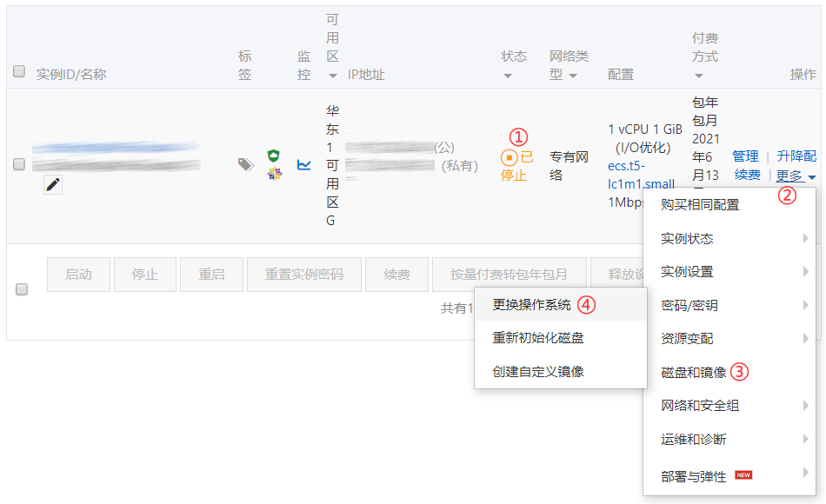Tick the instance row checkbox
Viewport: 826px width, 504px height.
(19, 163)
